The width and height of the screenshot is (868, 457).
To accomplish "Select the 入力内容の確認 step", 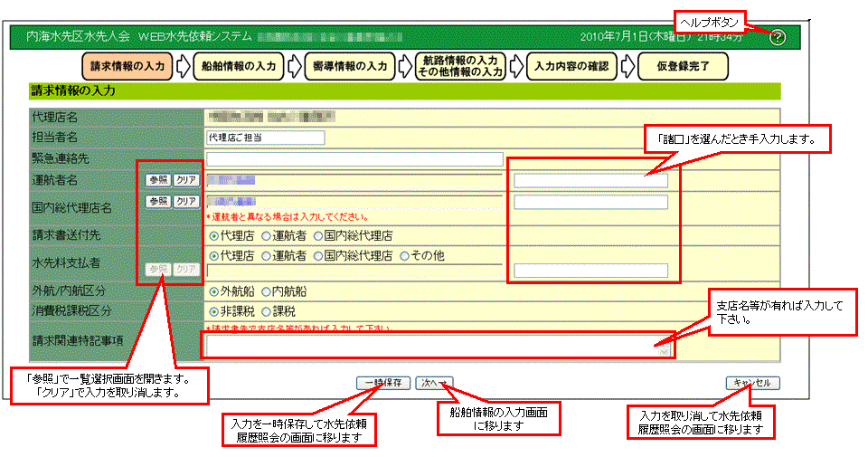I will [571, 66].
